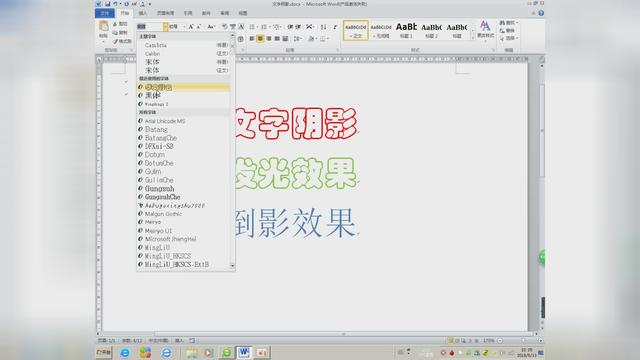The width and height of the screenshot is (640, 360).
Task: Open the Word Help question mark icon
Action: pyautogui.click(x=541, y=13)
